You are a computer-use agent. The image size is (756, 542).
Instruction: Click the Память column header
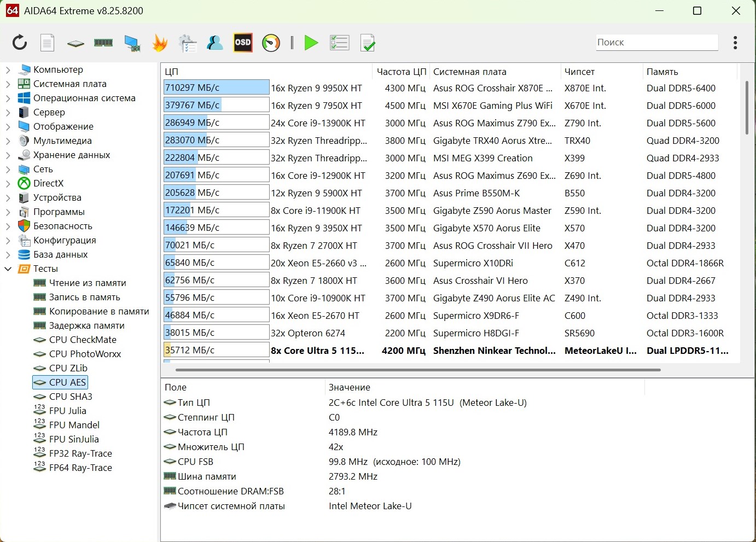pos(662,72)
